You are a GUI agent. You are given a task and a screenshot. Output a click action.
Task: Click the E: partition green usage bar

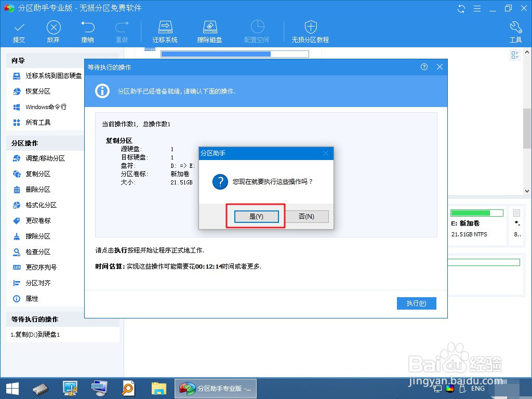(477, 212)
